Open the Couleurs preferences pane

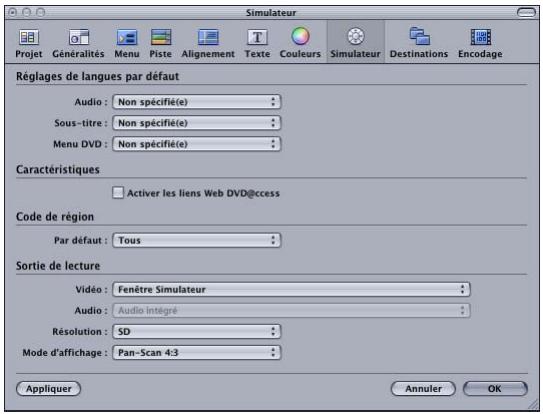[300, 43]
